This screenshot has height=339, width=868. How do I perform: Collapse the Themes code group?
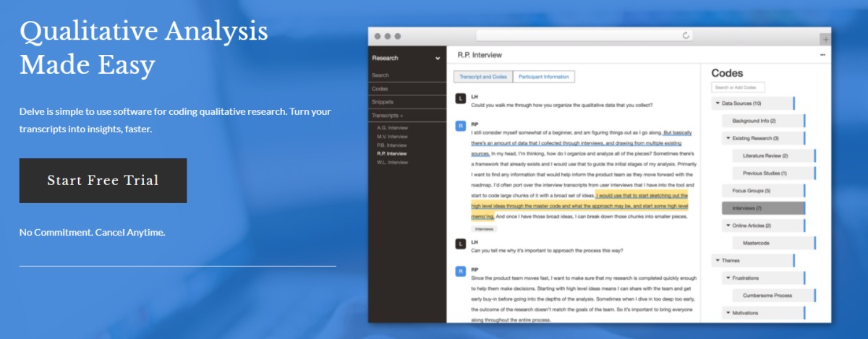718,260
